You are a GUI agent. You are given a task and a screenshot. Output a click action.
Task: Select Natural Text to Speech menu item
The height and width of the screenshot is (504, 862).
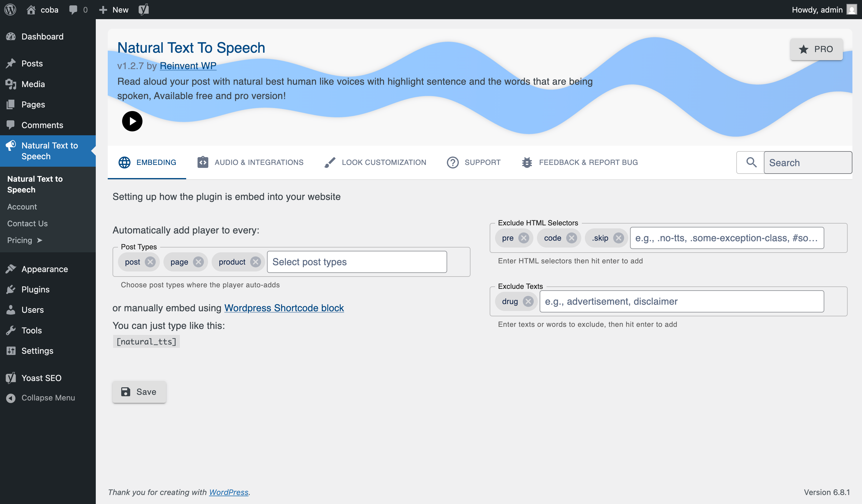pyautogui.click(x=48, y=151)
